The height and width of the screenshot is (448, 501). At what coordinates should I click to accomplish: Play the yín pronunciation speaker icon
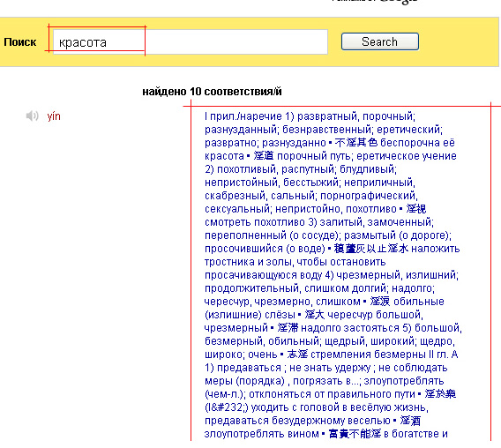[x=33, y=116]
